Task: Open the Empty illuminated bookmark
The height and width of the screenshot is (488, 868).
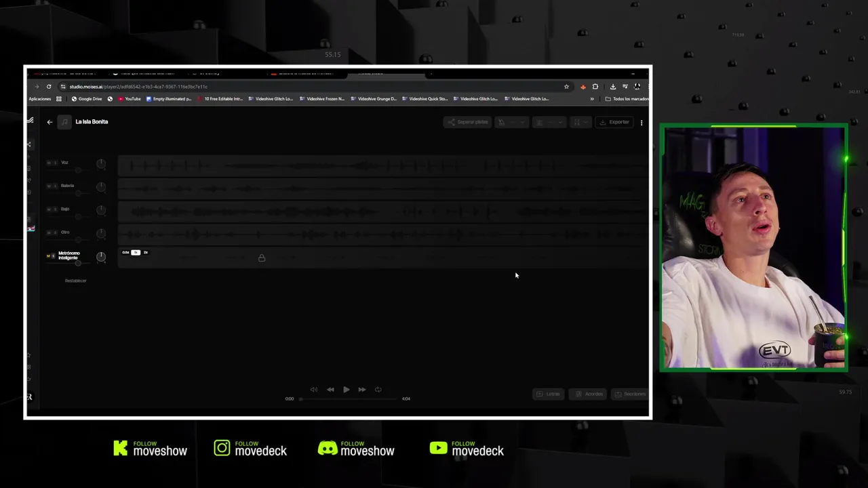Action: pyautogui.click(x=170, y=99)
